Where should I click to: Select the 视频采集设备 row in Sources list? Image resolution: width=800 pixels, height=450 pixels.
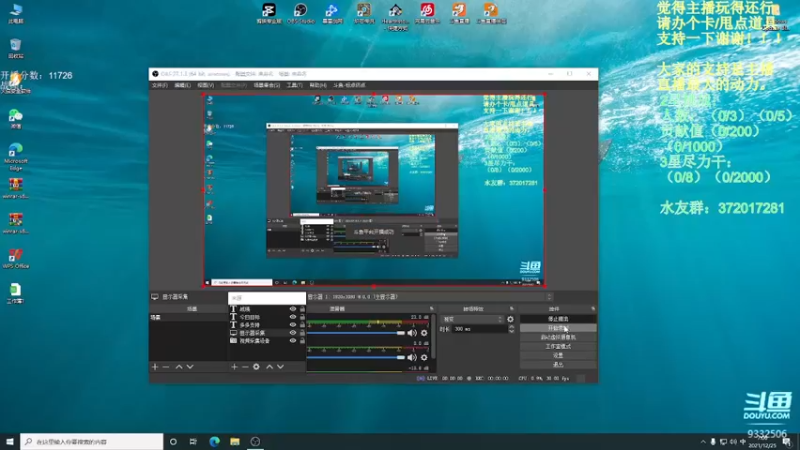(x=266, y=340)
